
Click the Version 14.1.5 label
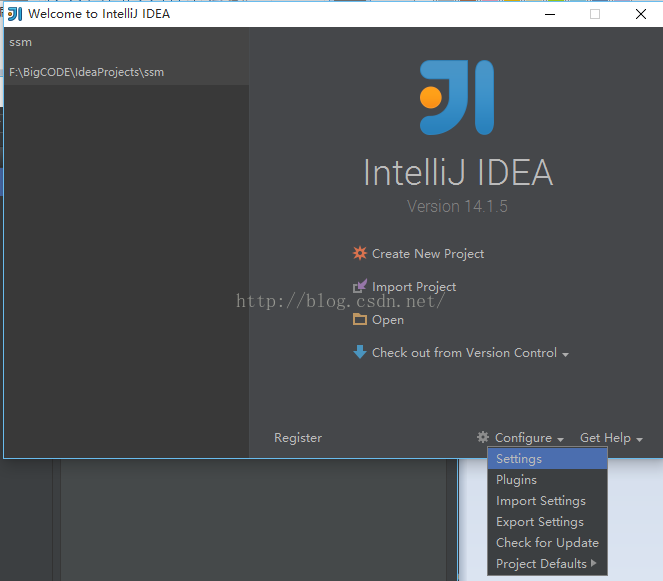click(x=457, y=206)
